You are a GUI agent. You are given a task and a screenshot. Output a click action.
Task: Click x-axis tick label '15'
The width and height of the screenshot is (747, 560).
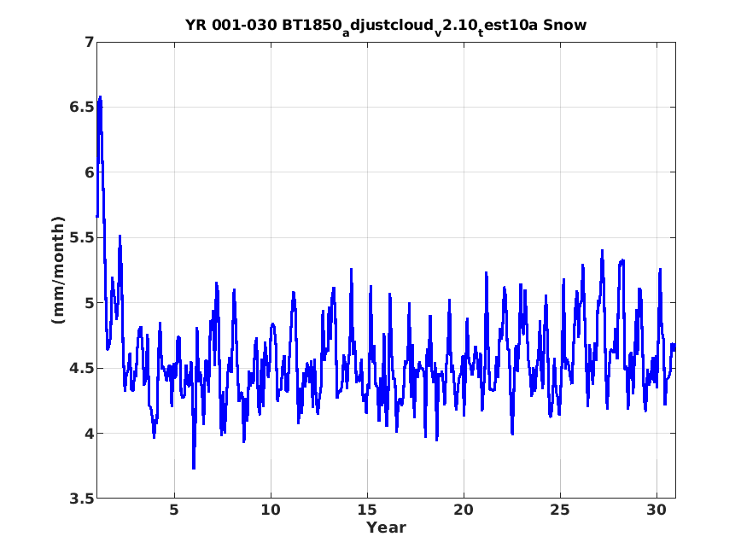click(x=367, y=510)
